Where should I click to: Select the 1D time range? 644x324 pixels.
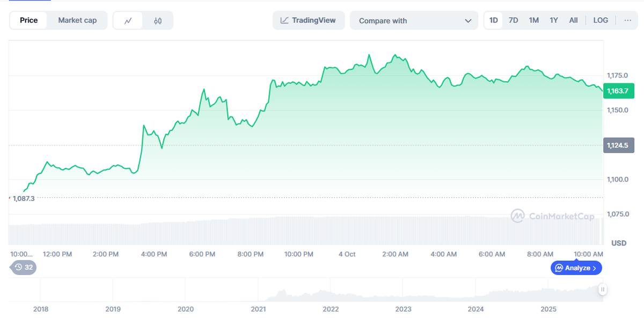(x=494, y=20)
